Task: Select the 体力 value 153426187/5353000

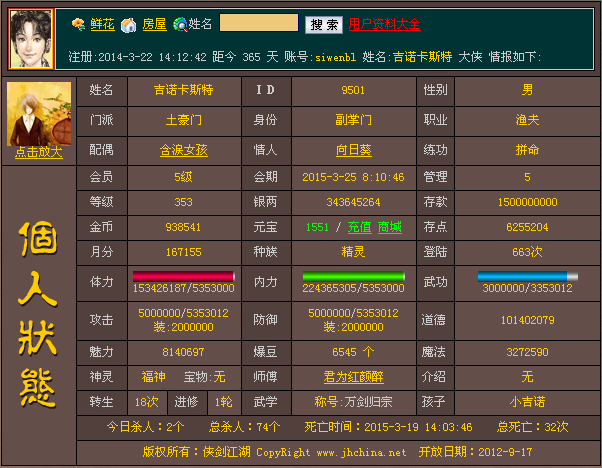Action: pos(184,288)
